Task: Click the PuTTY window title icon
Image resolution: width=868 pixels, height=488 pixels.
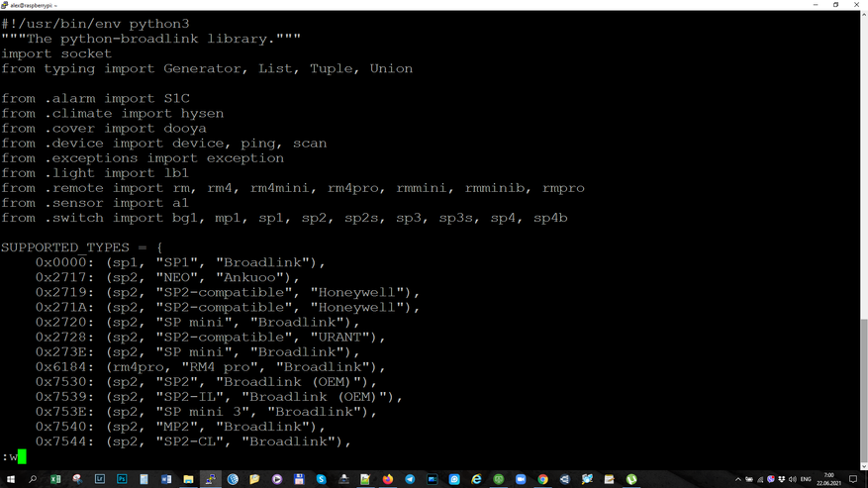Action: pyautogui.click(x=4, y=5)
